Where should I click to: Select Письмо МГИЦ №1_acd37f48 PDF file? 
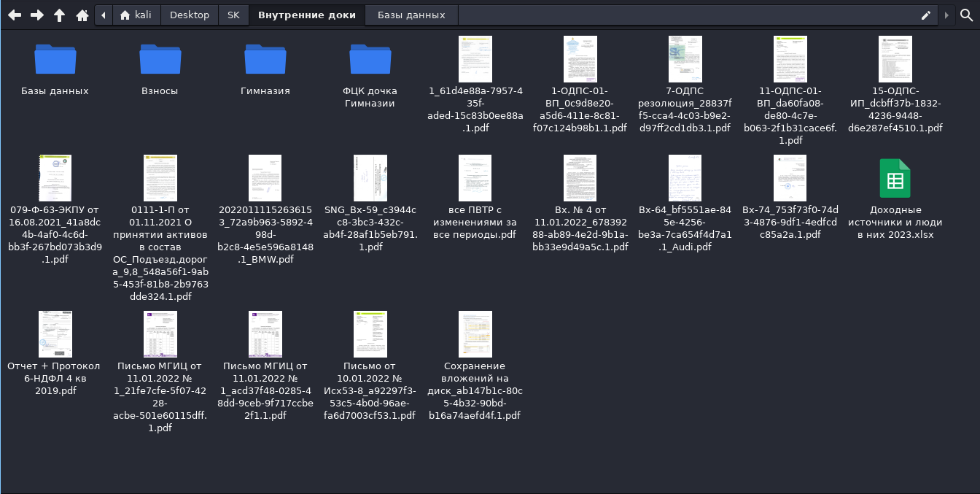265,334
